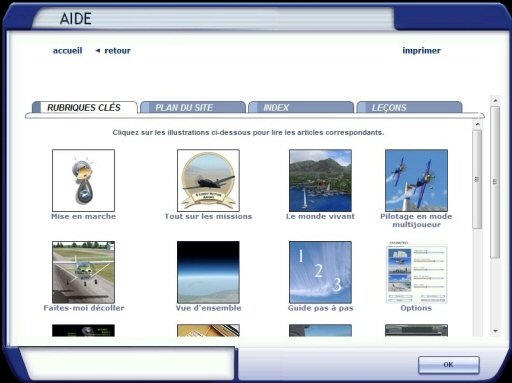Switch to the PLAN DU SITE tab
512x383 pixels.
click(193, 107)
